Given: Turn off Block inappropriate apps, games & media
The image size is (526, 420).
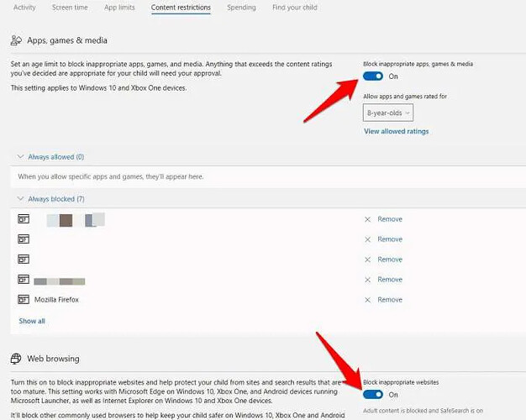Looking at the screenshot, I should point(373,76).
